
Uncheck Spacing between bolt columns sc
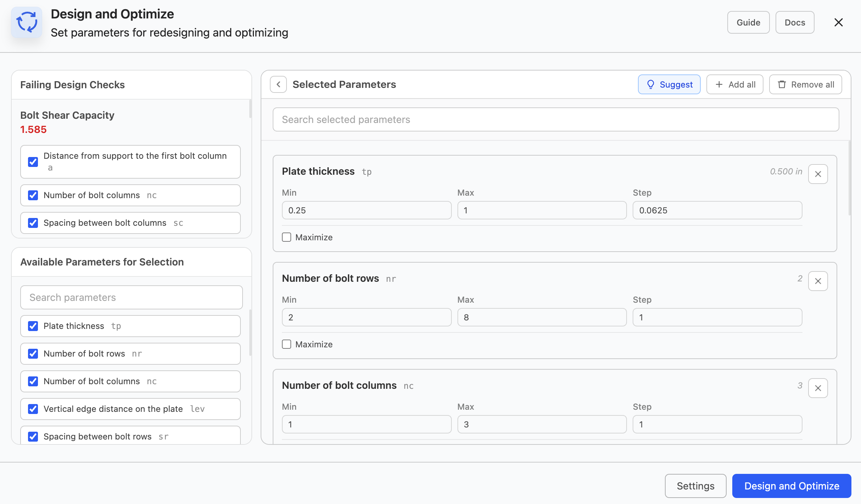[x=33, y=223]
